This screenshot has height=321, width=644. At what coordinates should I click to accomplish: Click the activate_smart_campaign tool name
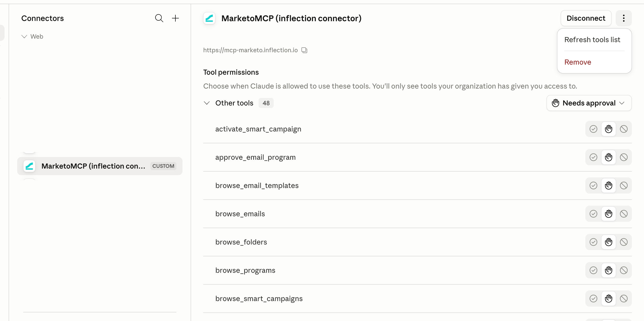258,129
